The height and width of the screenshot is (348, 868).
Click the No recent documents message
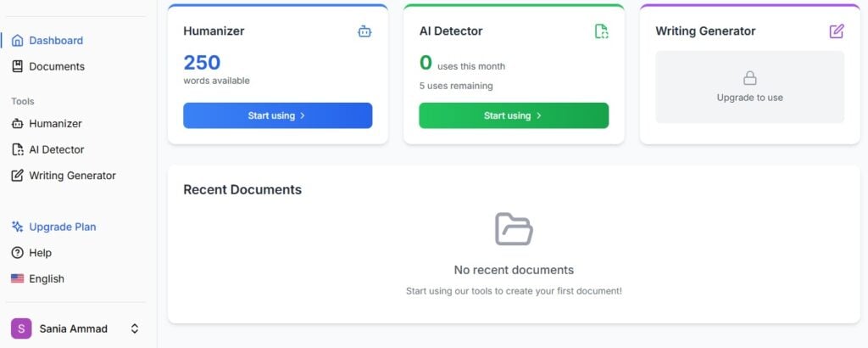pos(514,270)
